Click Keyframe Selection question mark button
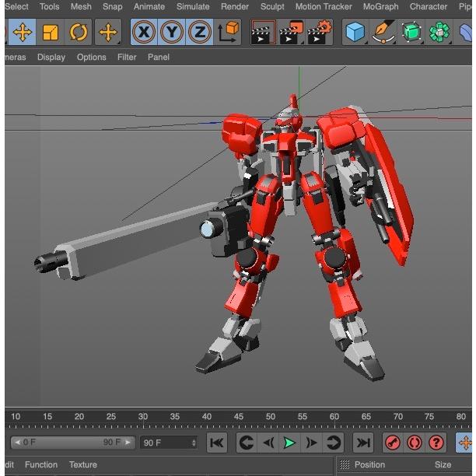This screenshot has width=476, height=476. (436, 443)
